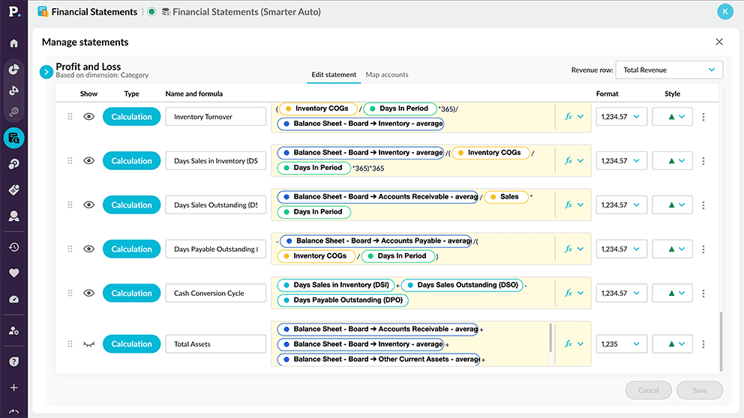
Task: Click the Days Payable Outstanding (DPO) formula chip
Action: tap(343, 300)
